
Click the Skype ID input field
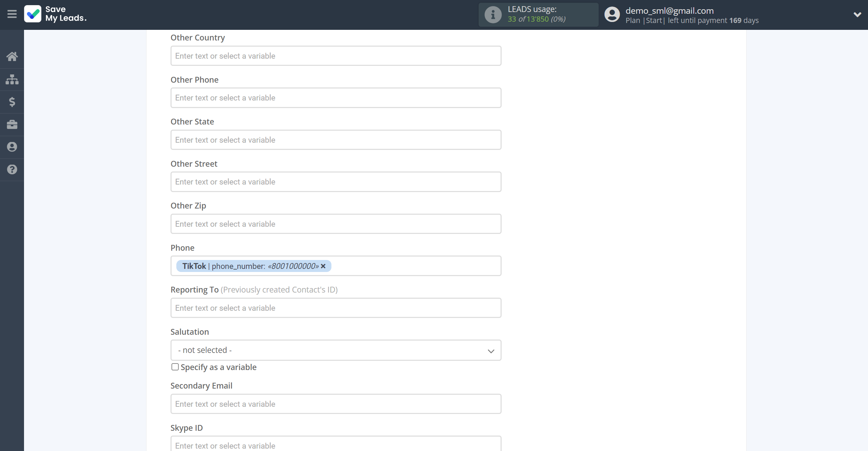point(336,445)
